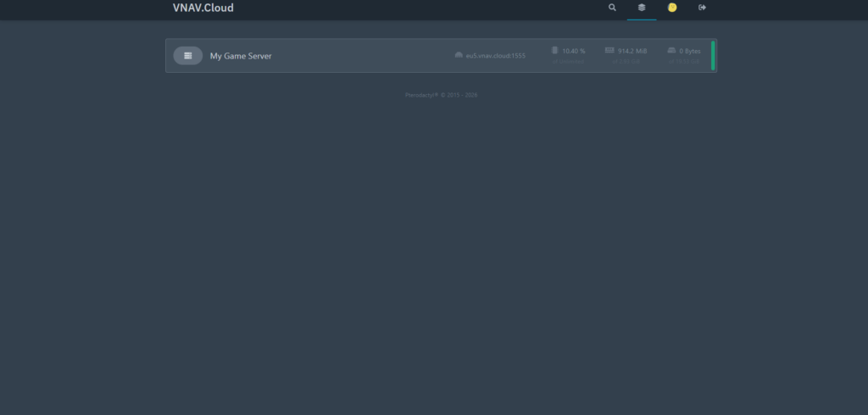
Task: Open the My Game Server name link
Action: pos(241,56)
